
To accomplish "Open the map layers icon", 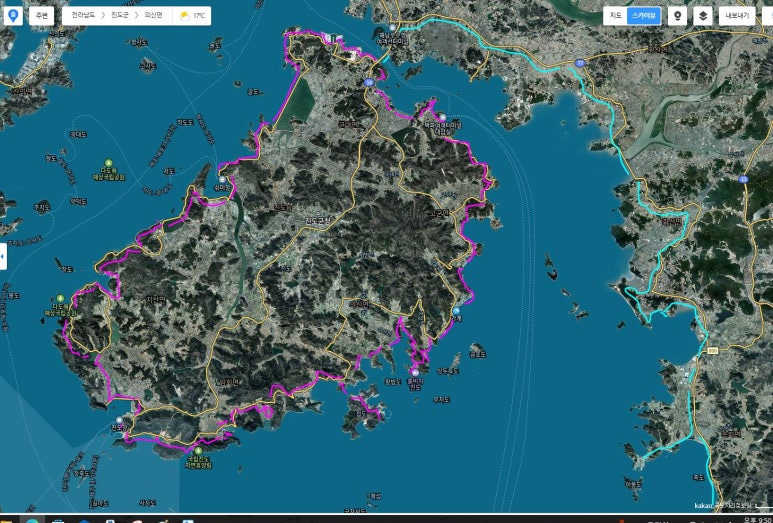I will tap(702, 16).
